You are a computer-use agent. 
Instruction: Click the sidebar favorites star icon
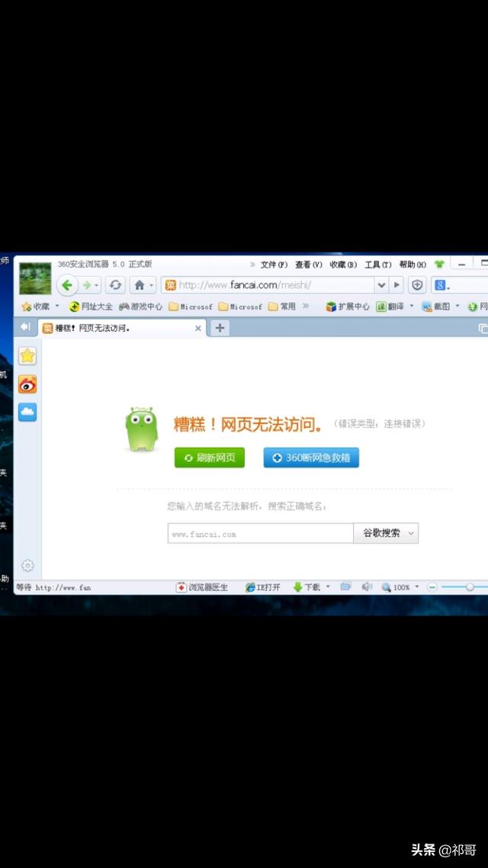click(27, 356)
